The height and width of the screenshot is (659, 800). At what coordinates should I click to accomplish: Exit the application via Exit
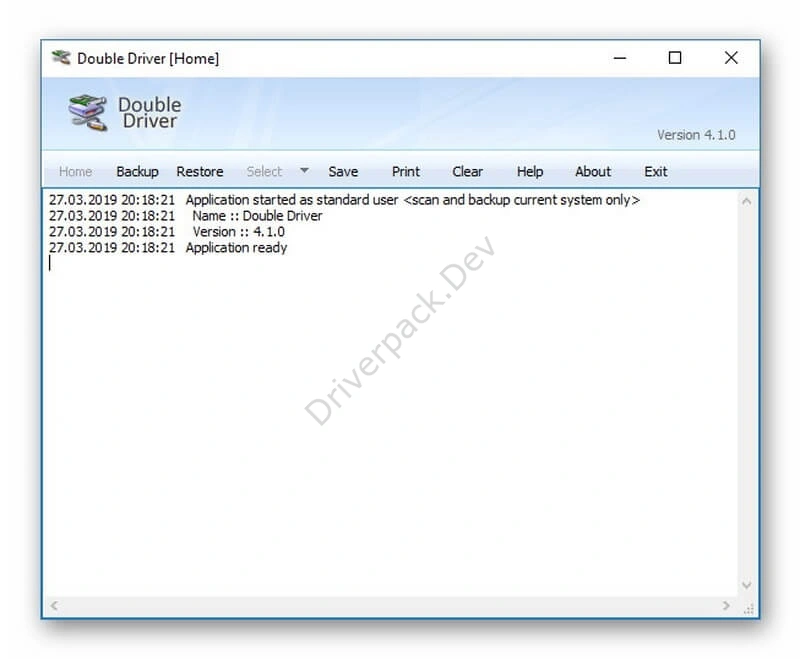pyautogui.click(x=656, y=171)
